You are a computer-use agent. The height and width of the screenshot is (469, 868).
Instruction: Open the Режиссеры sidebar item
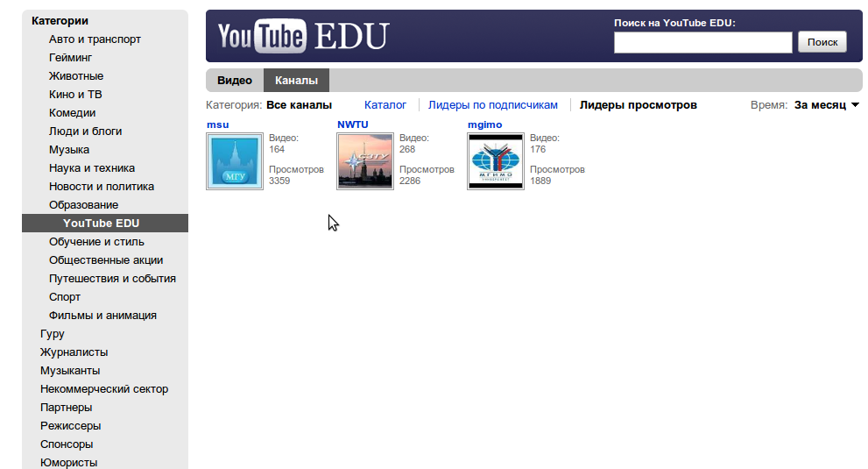(x=70, y=426)
